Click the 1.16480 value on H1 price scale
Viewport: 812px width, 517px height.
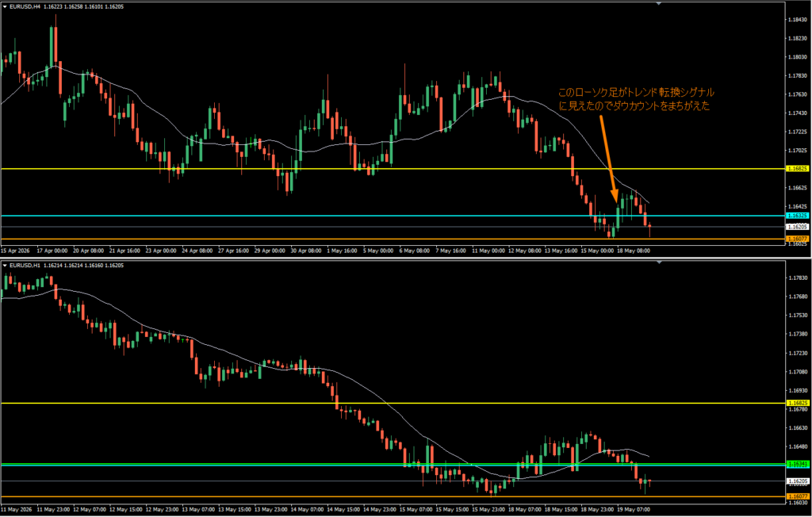click(x=796, y=446)
